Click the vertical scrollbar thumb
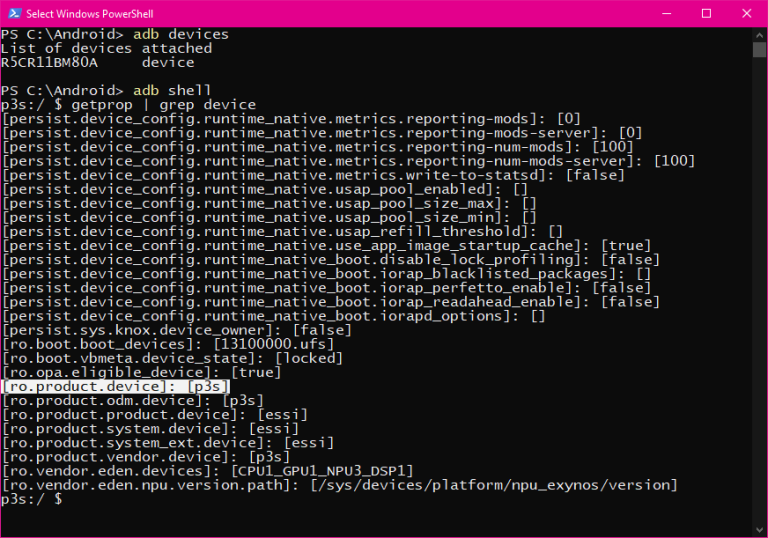768x538 pixels. click(x=759, y=49)
